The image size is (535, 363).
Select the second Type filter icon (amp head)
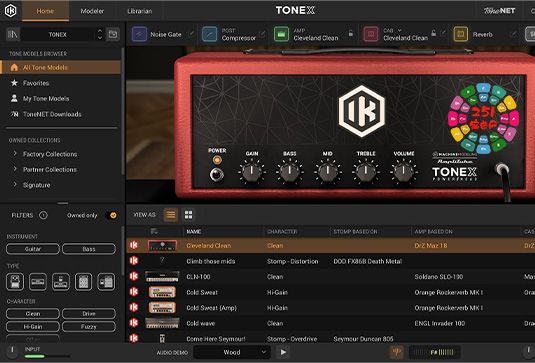pos(38,282)
